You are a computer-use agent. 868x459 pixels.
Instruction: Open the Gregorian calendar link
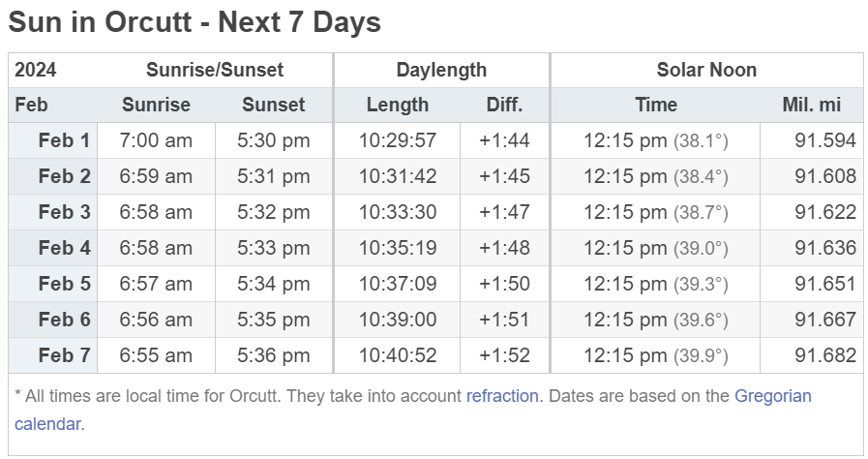tap(772, 396)
